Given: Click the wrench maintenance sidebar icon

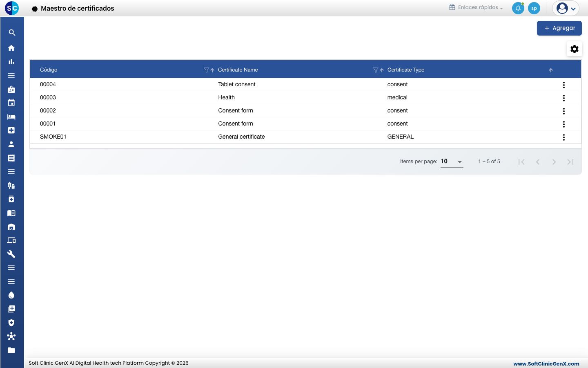Looking at the screenshot, I should click(11, 254).
